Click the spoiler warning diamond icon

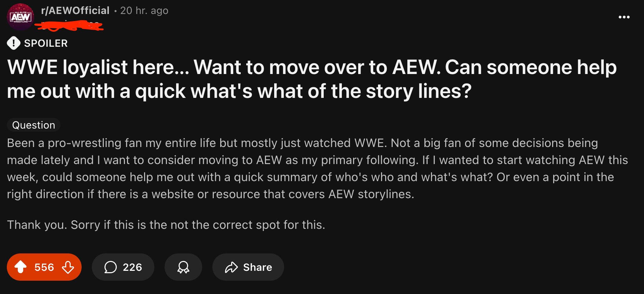coord(14,43)
